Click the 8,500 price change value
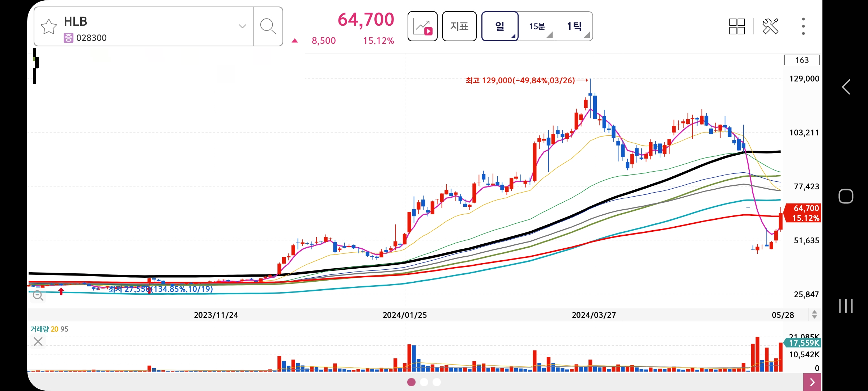Screen dimensions: 868x391 324,41
